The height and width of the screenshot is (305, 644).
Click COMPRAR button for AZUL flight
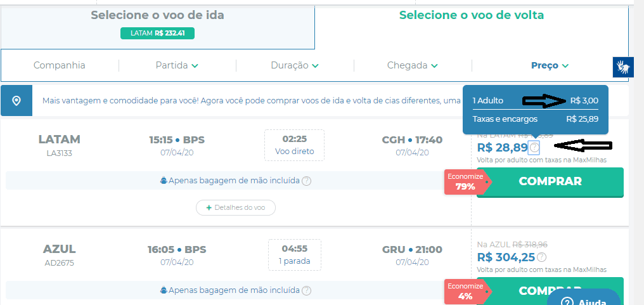(x=550, y=290)
